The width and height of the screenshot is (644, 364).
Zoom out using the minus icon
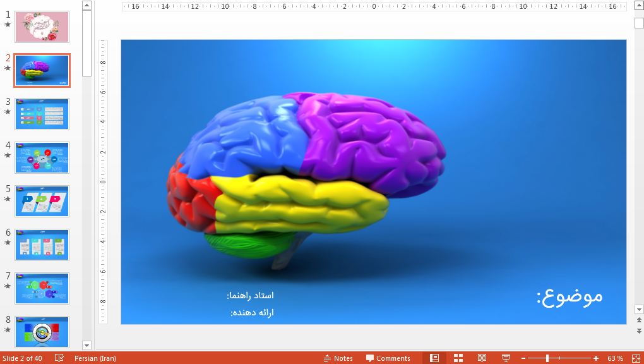[523, 358]
